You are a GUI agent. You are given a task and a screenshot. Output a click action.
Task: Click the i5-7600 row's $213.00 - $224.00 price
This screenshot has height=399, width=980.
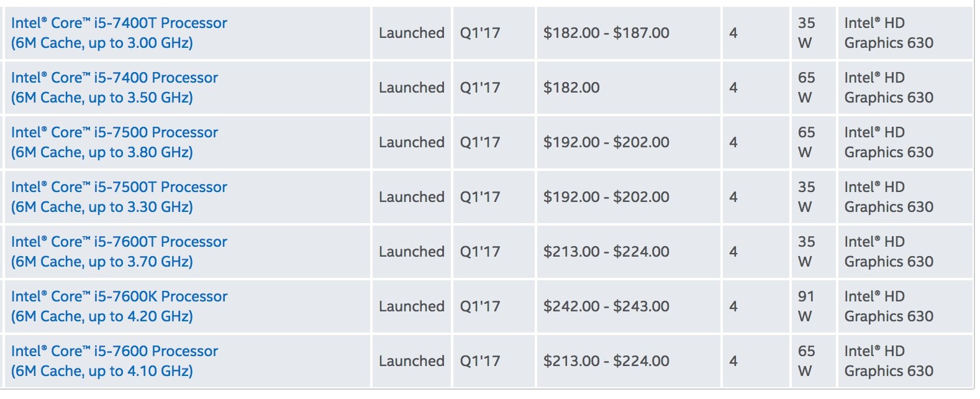click(606, 361)
